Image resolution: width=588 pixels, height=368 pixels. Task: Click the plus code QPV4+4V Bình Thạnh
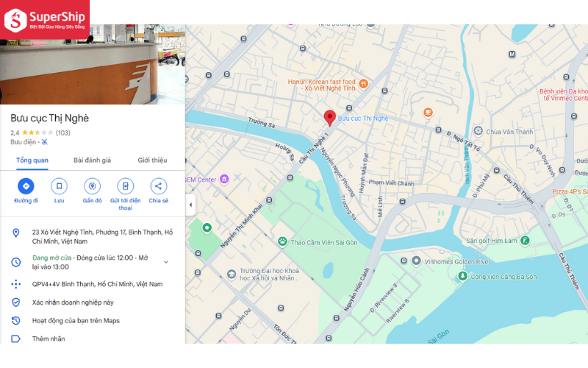(98, 284)
